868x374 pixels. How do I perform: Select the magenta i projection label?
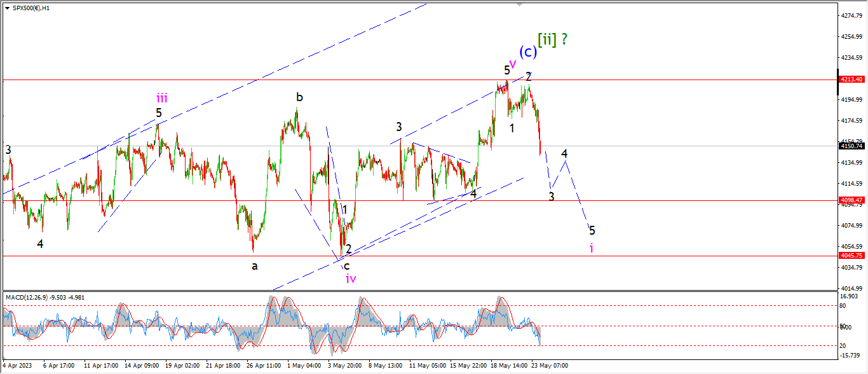click(x=592, y=248)
